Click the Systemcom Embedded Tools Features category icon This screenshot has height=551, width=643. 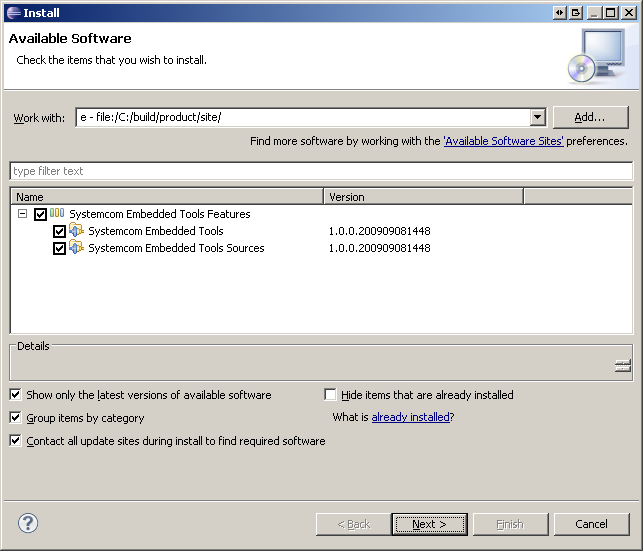tap(57, 213)
